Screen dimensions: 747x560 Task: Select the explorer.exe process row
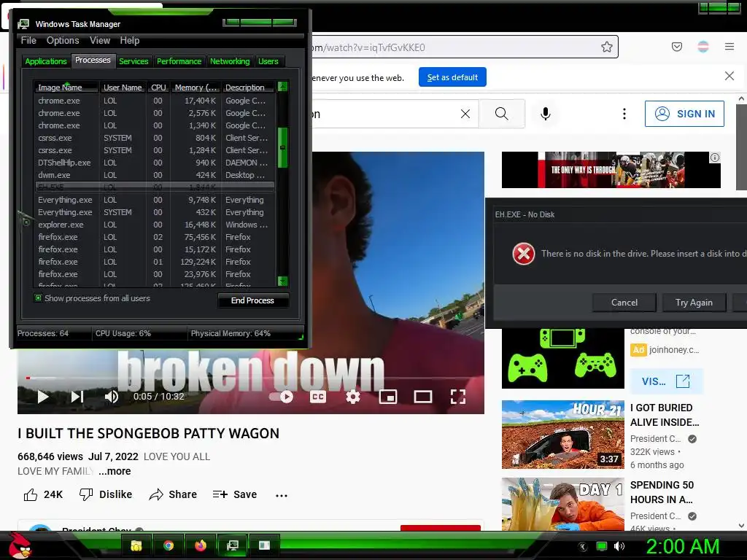click(x=155, y=225)
